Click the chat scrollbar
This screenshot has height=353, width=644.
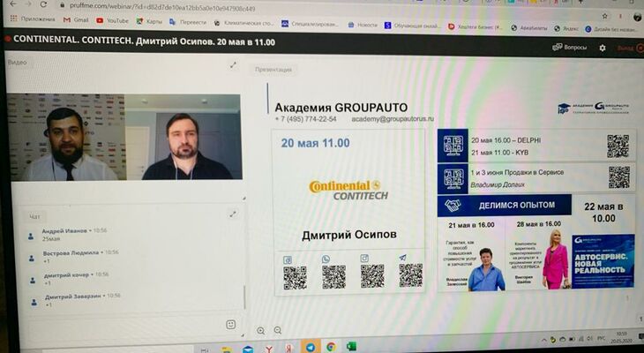pos(244,297)
